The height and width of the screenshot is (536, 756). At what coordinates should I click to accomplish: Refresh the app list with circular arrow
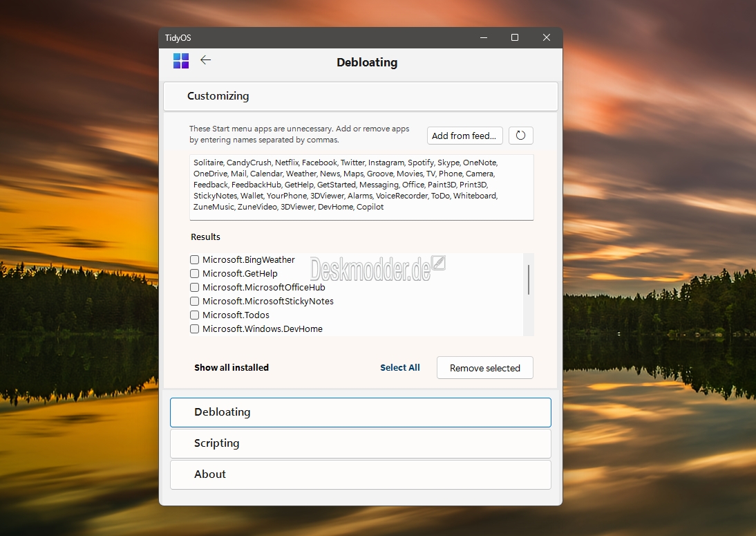[x=521, y=136]
